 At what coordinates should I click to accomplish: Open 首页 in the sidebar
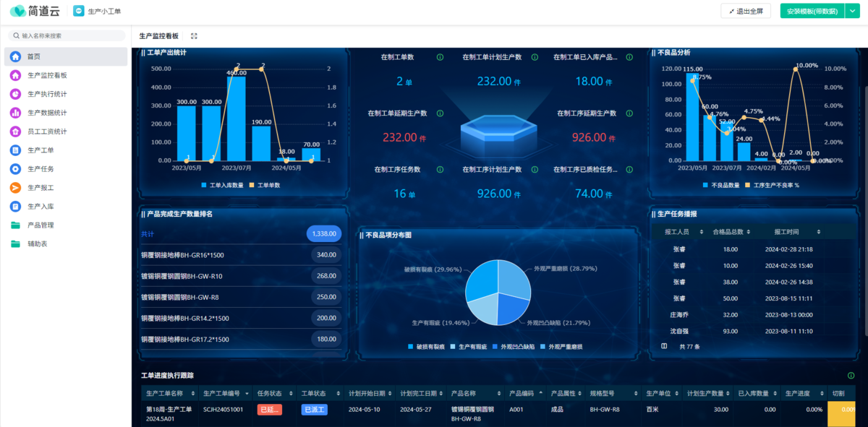pyautogui.click(x=66, y=56)
